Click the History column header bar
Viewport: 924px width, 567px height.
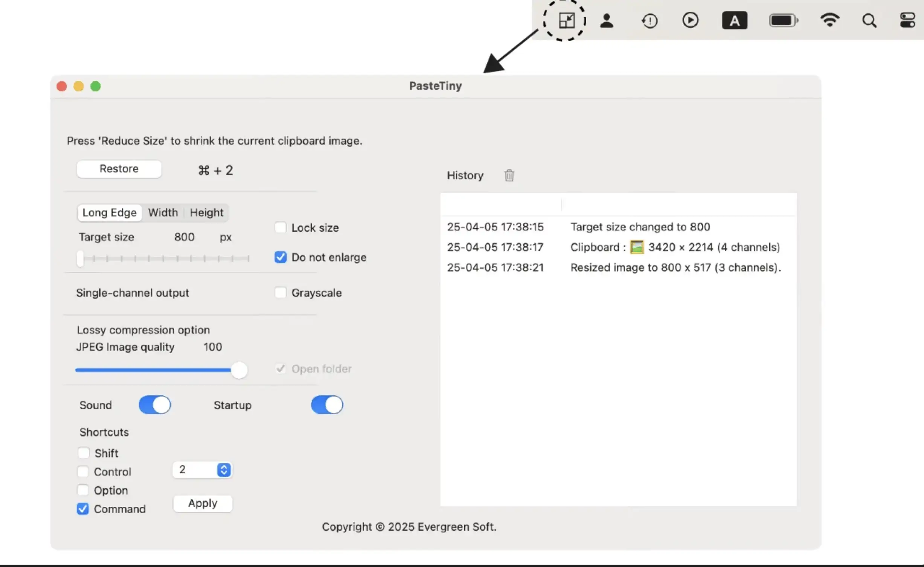pyautogui.click(x=618, y=205)
